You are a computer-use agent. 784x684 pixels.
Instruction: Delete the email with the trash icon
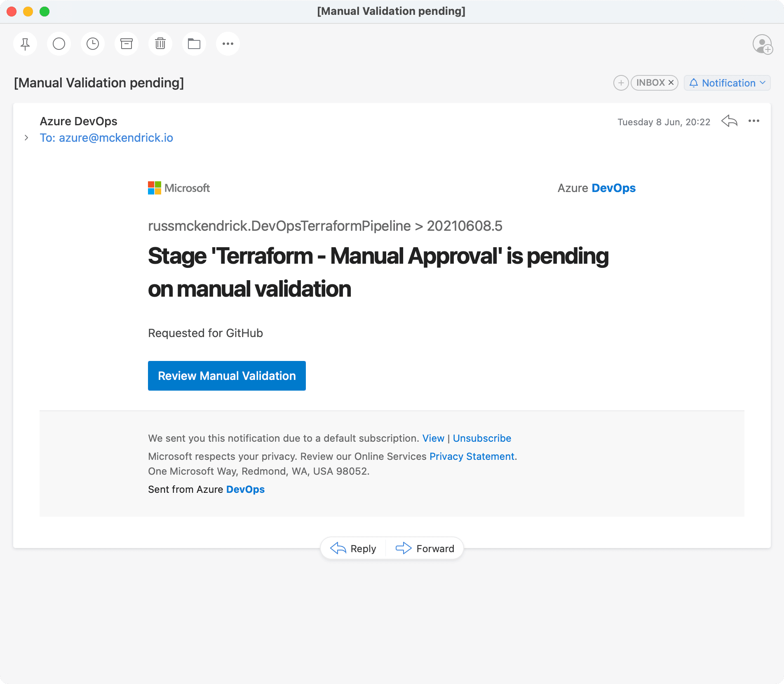[160, 44]
